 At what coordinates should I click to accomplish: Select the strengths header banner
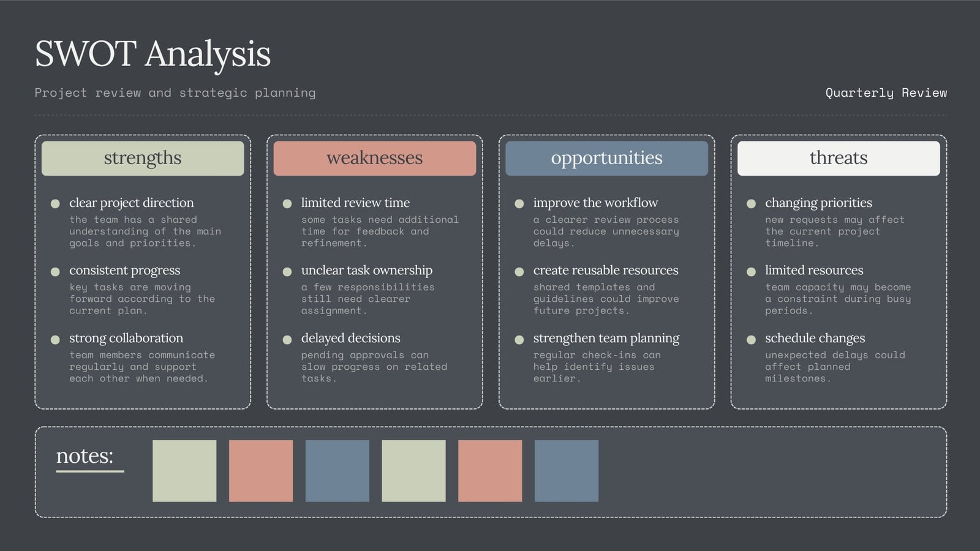pos(143,159)
